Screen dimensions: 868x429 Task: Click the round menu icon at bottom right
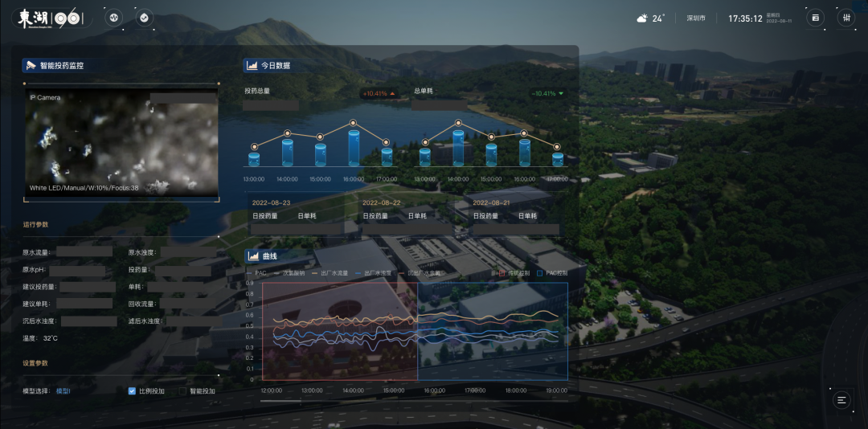click(x=841, y=399)
